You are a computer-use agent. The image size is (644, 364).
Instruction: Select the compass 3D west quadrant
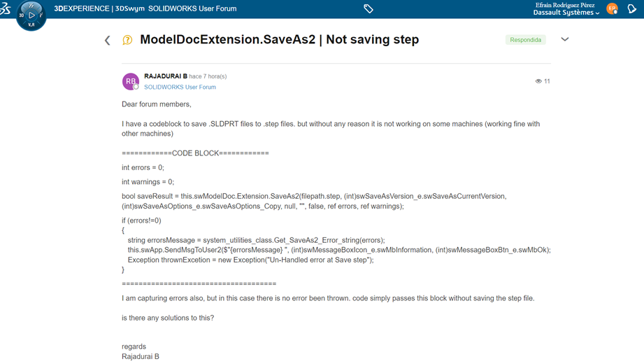click(x=22, y=15)
